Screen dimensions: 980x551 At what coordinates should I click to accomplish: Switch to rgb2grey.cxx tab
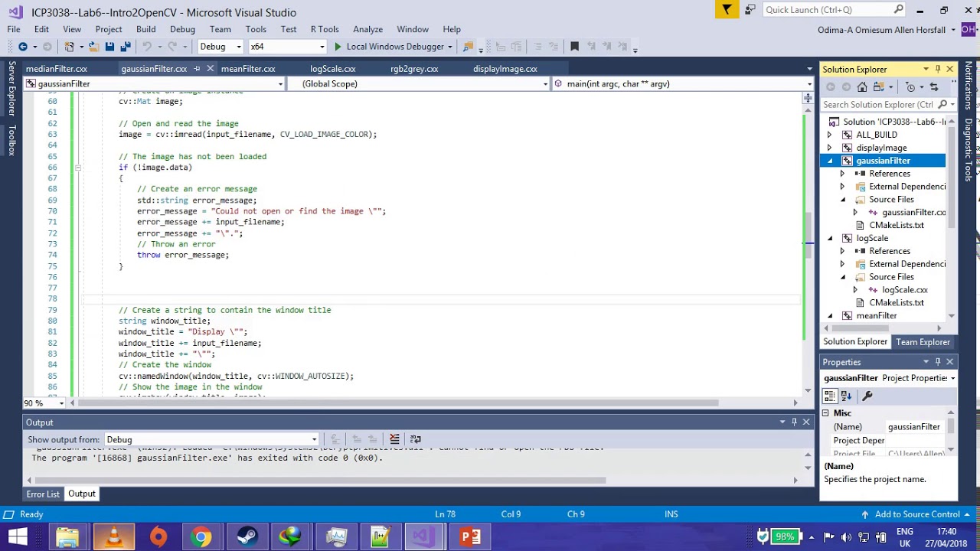pyautogui.click(x=414, y=69)
